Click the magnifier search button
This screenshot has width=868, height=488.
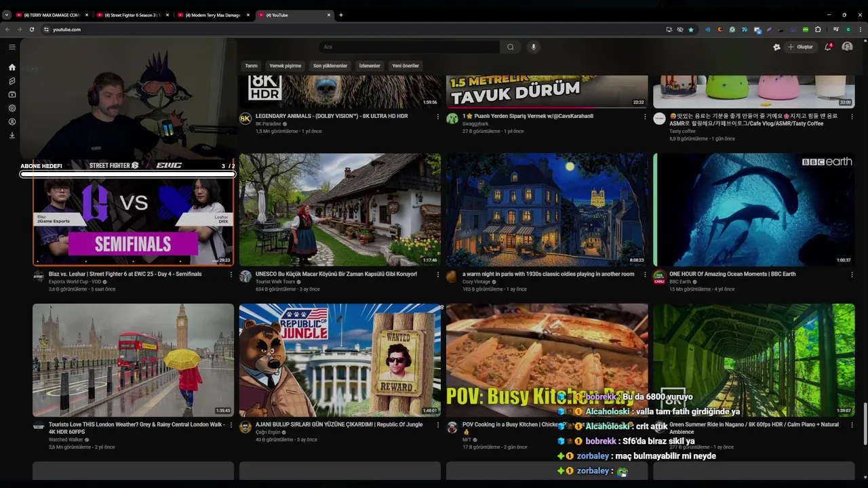(x=511, y=47)
